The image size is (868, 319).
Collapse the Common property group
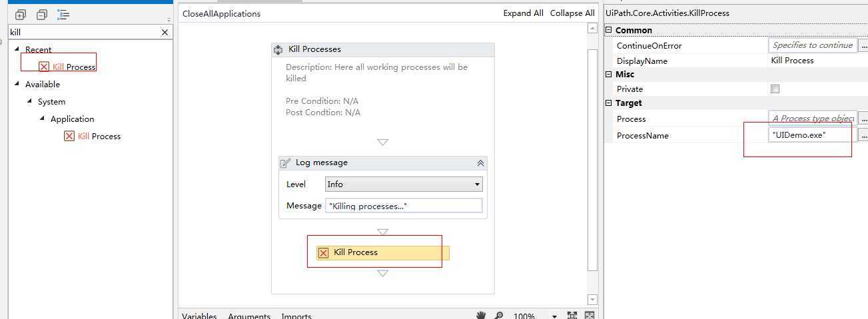(609, 30)
